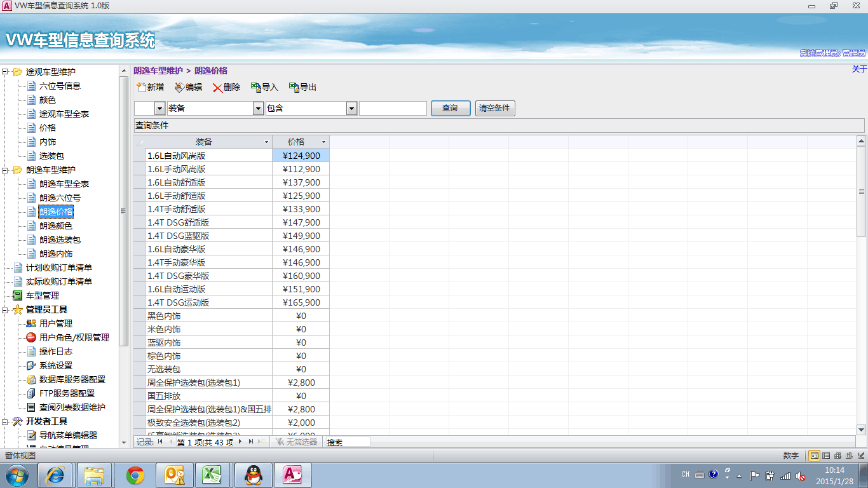Open the 价格 column header filter arrow
The image size is (868, 488).
323,142
